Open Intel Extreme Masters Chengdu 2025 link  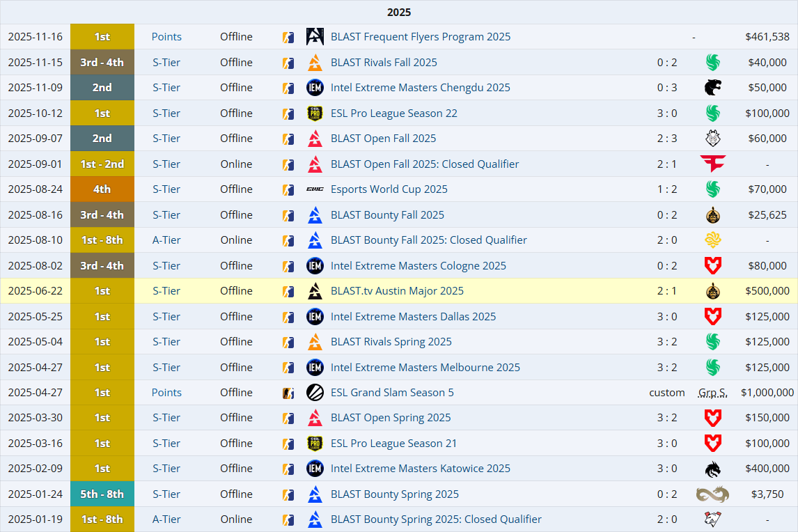421,88
